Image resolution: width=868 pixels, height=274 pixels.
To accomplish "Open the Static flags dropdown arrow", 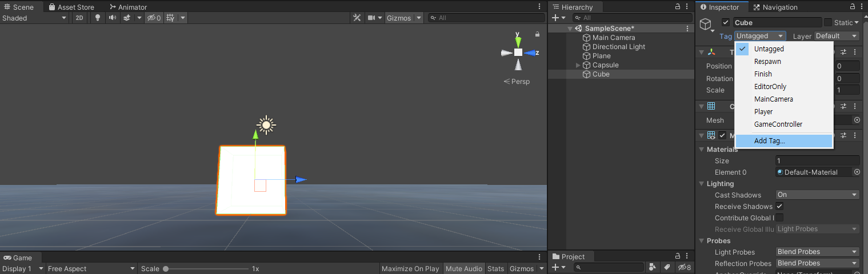I will (857, 23).
